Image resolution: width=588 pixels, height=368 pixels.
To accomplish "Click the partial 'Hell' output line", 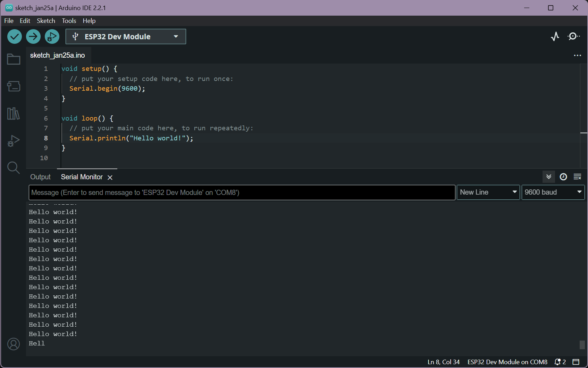I will click(x=37, y=343).
